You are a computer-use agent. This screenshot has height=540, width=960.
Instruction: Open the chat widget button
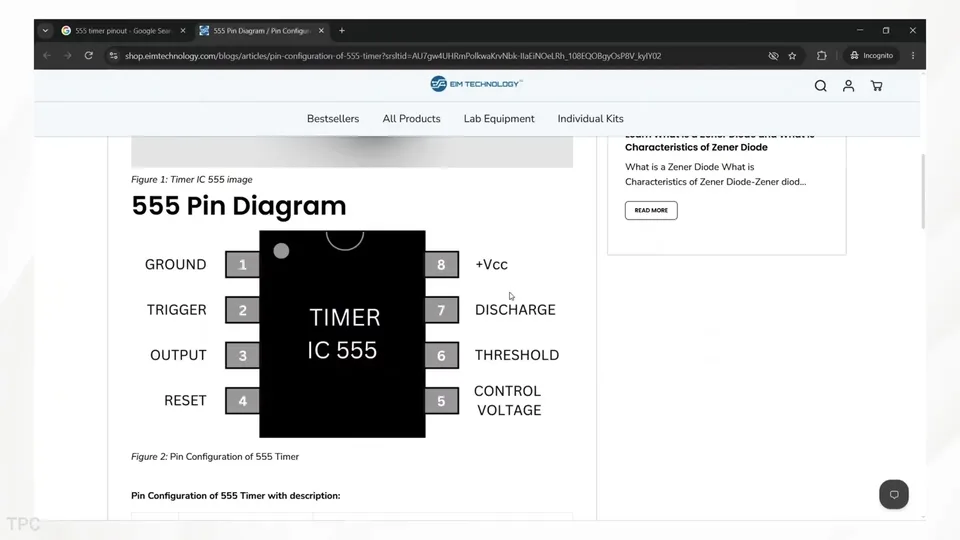tap(894, 495)
